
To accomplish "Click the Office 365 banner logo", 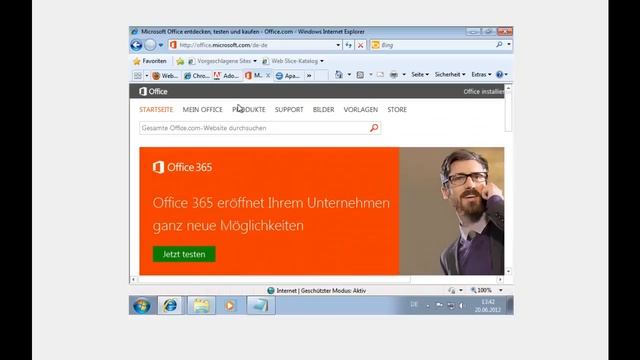I will (182, 167).
